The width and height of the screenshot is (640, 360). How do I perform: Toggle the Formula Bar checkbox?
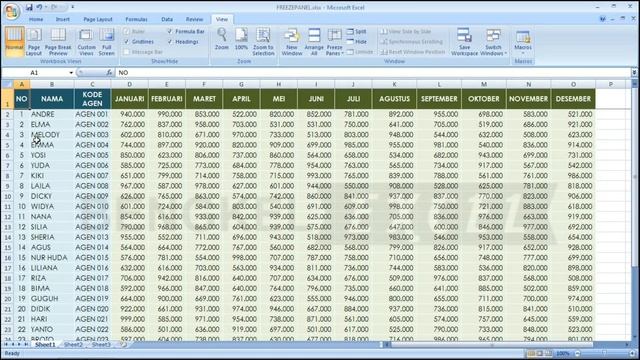[170, 31]
